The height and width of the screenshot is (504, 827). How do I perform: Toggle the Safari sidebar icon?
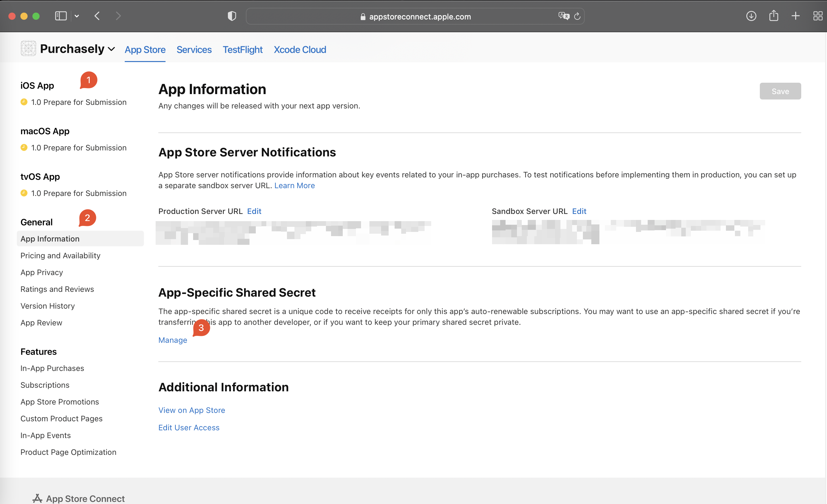[61, 16]
